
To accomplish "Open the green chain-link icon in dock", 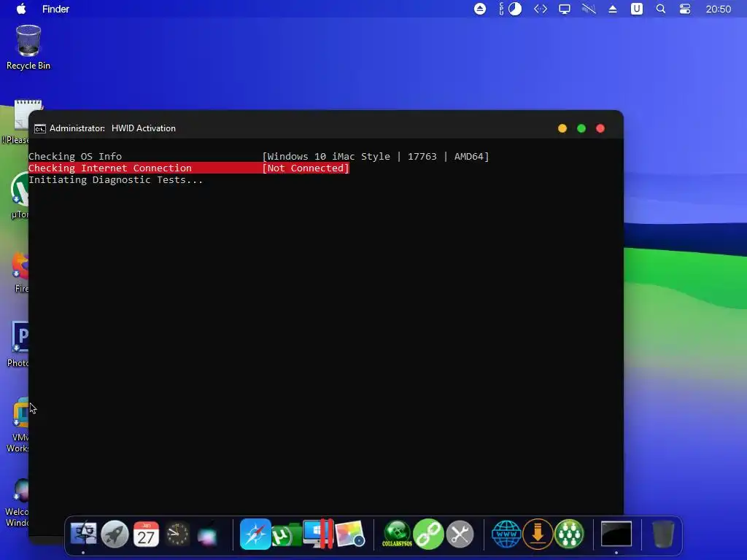I will click(428, 534).
